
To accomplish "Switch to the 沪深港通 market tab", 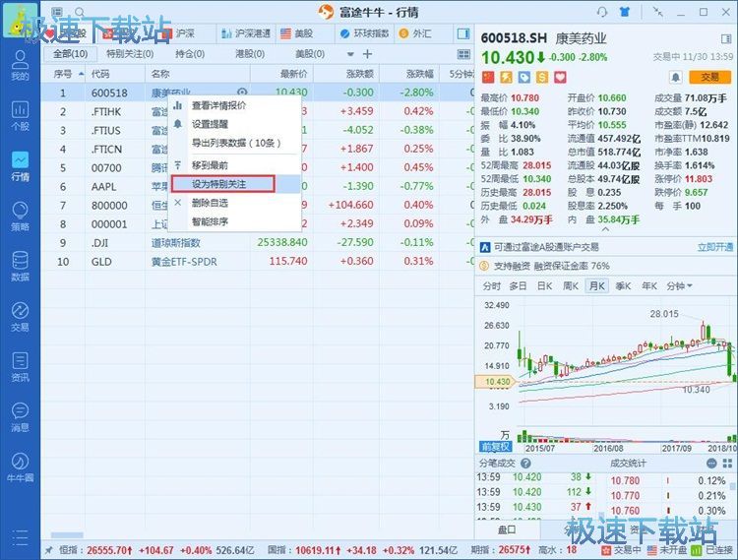I will (246, 33).
